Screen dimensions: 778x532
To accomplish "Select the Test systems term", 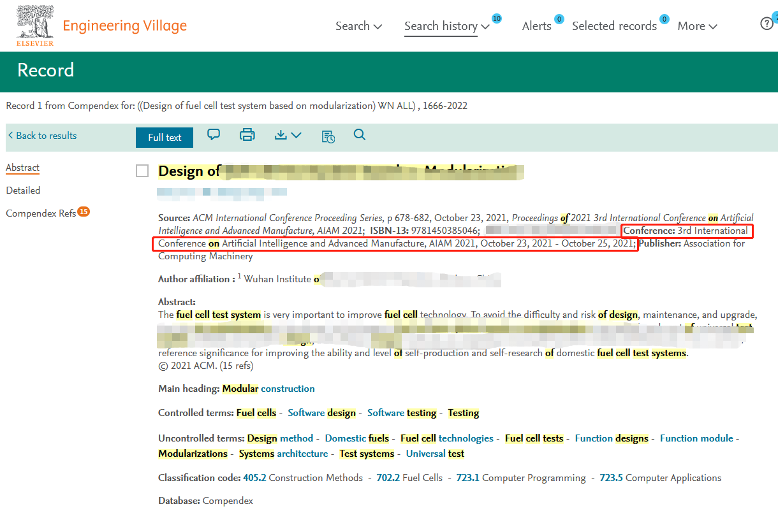I will (367, 454).
